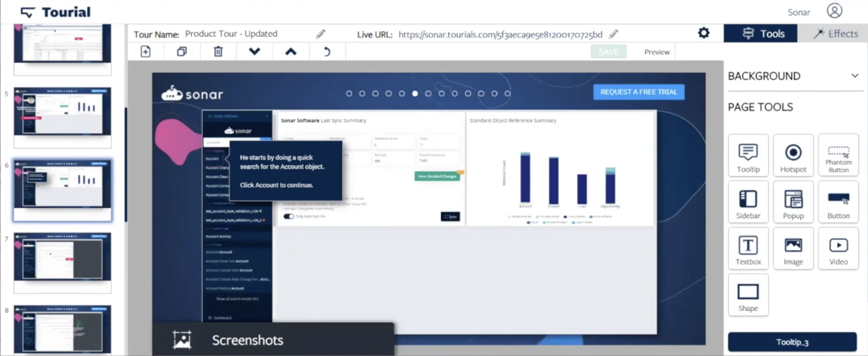Viewport: 868px width, 356px height.
Task: Click Standard Object Reference Summary heading
Action: click(x=513, y=120)
